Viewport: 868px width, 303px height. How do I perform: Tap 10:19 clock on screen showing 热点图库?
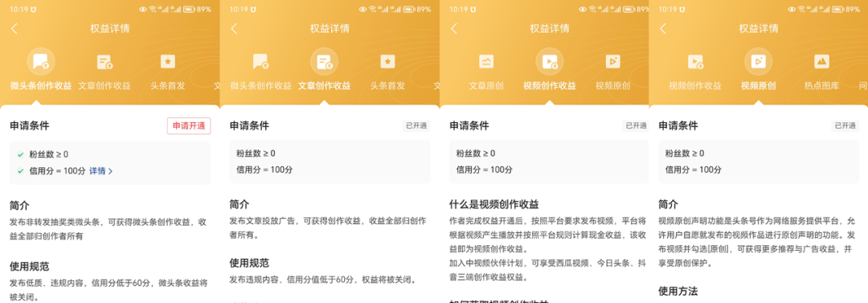tap(667, 9)
